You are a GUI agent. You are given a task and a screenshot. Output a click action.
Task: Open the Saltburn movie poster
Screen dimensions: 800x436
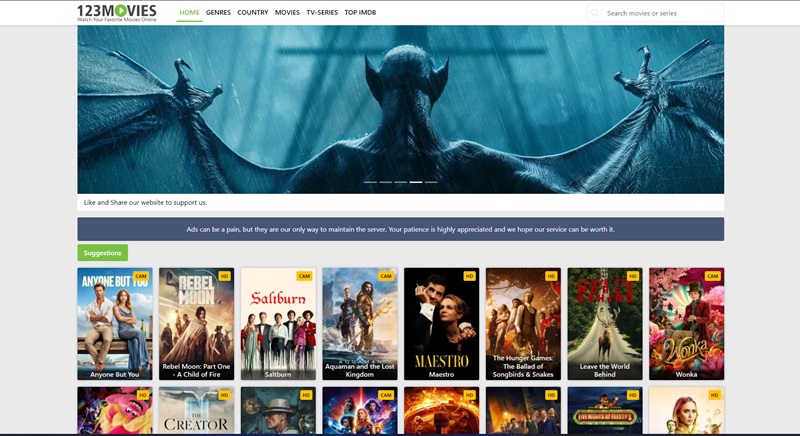click(x=278, y=324)
